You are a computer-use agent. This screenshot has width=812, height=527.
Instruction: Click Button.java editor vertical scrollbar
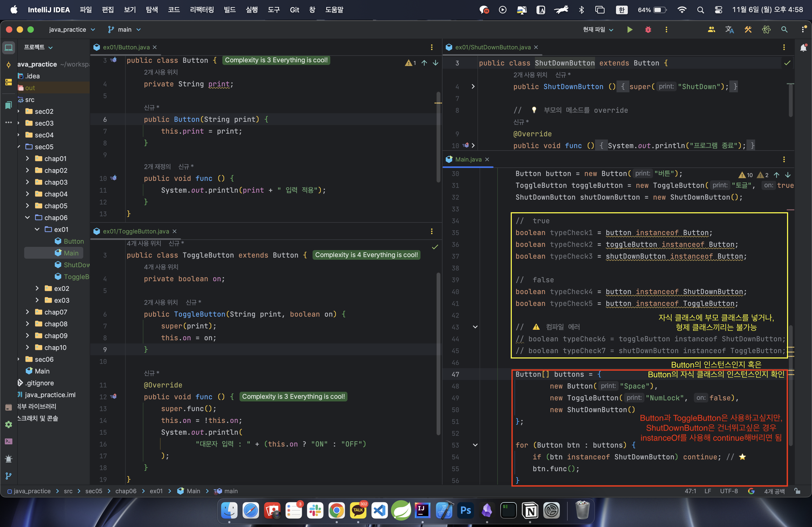point(438,136)
